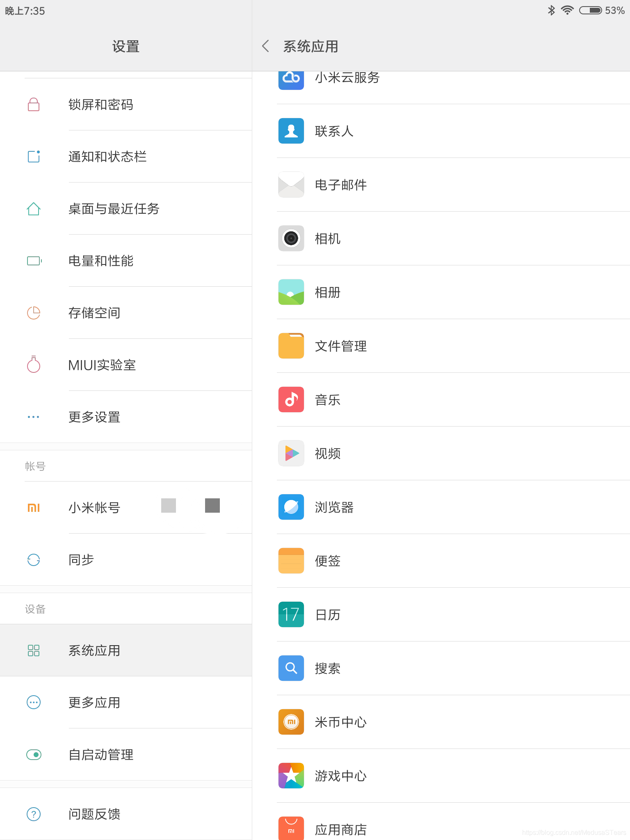Open the 日历 calendar icon showing 17

click(291, 614)
